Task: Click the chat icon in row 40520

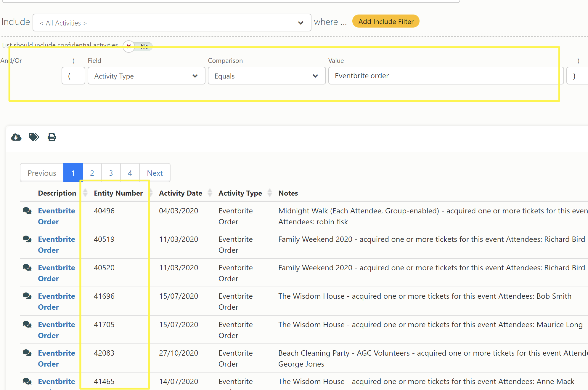Action: [27, 268]
